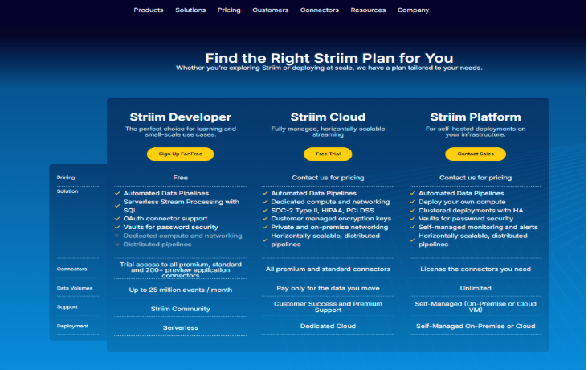Click the 'Serverless' deployment value
The height and width of the screenshot is (370, 588).
tap(181, 328)
